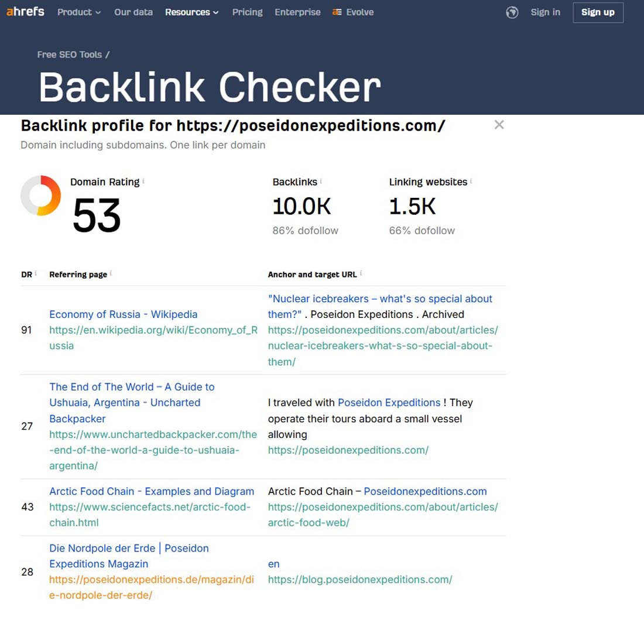This screenshot has height=644, width=644.
Task: Click the ahrefs logo
Action: [x=25, y=12]
